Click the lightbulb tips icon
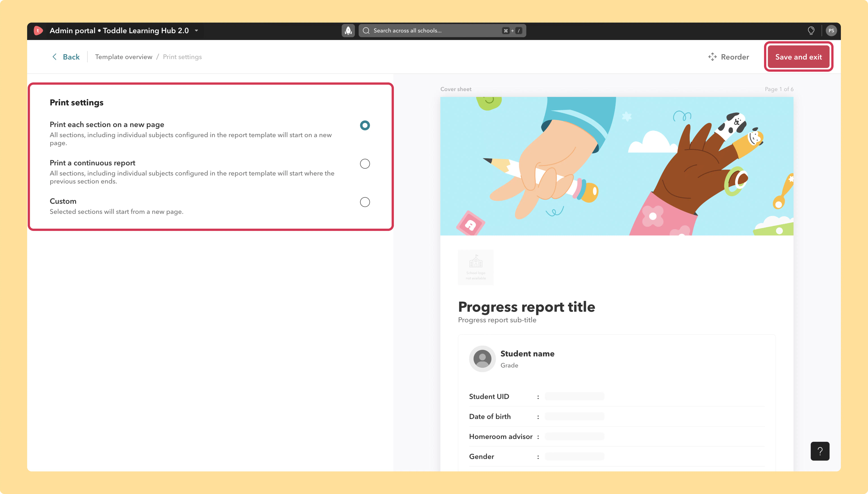The width and height of the screenshot is (868, 494). pos(811,30)
